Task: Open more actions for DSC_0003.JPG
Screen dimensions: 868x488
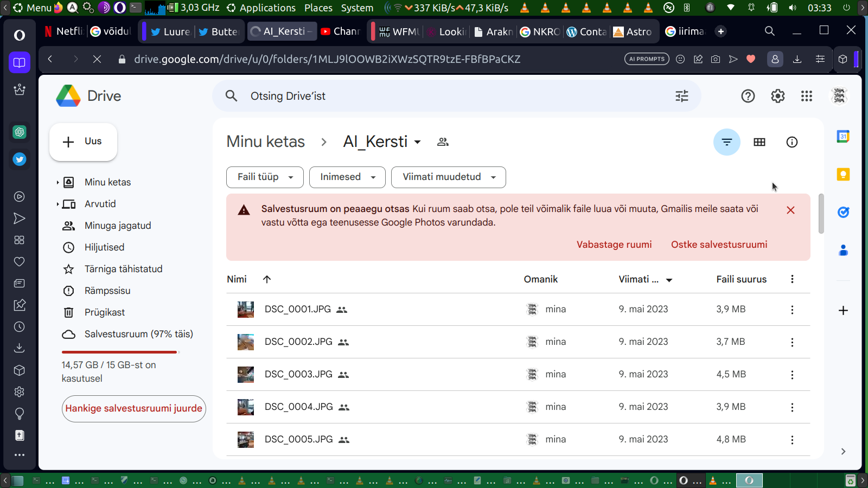Action: coord(792,375)
